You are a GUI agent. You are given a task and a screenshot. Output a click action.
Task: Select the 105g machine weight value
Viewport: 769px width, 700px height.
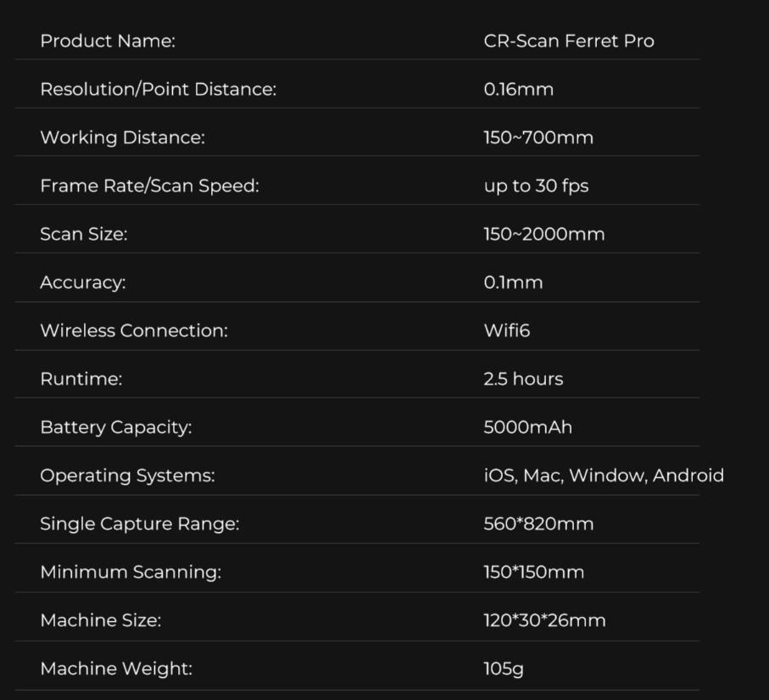click(504, 669)
